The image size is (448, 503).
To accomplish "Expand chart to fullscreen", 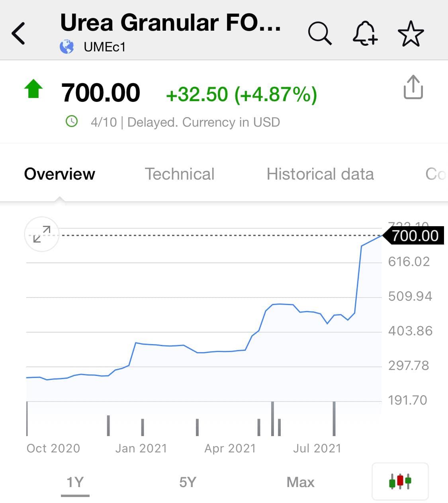I will 42,234.
